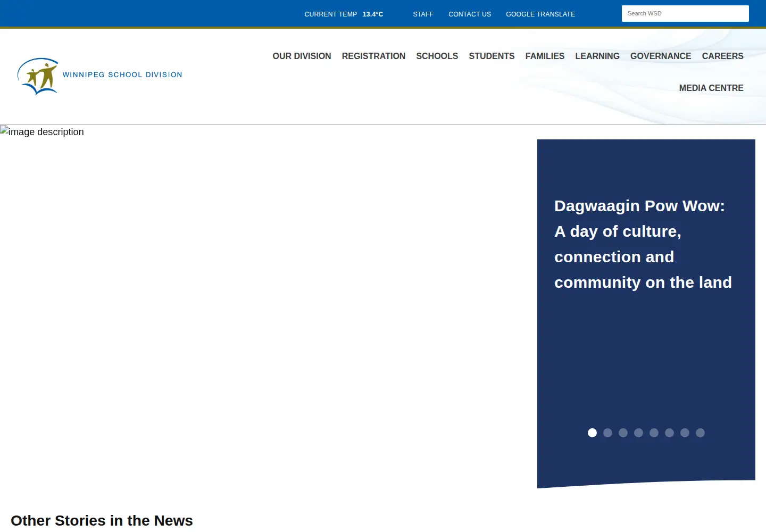This screenshot has height=532, width=766.
Task: Open the Contact Us link
Action: click(470, 14)
